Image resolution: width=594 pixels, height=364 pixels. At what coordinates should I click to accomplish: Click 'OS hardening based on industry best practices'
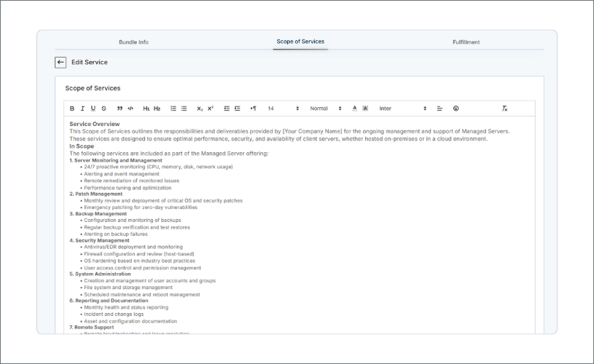(139, 261)
